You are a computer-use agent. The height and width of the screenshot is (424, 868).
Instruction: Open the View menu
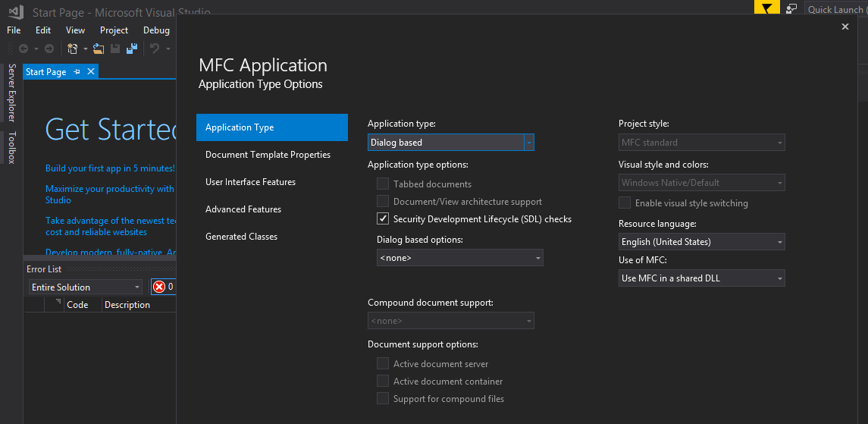(x=75, y=30)
